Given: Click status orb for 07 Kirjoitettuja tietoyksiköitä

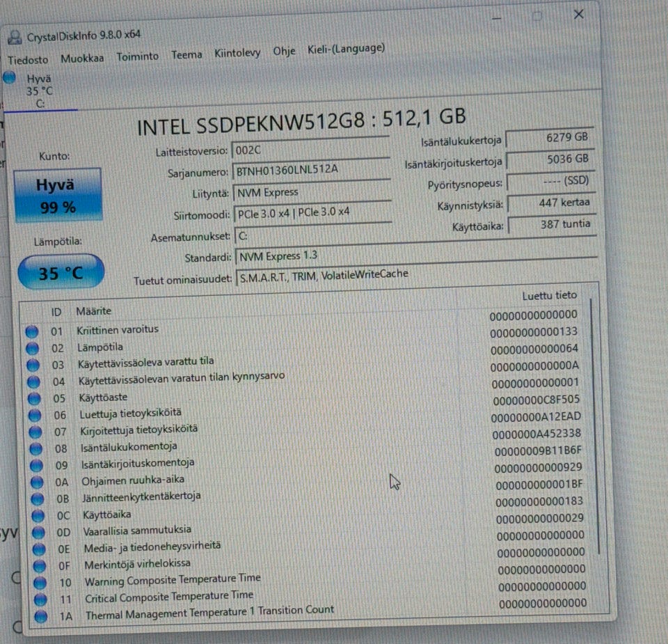Looking at the screenshot, I should 35,432.
